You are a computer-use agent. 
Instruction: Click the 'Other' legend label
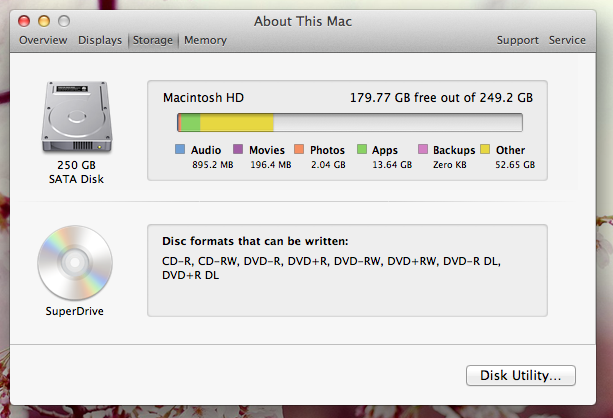pos(510,150)
